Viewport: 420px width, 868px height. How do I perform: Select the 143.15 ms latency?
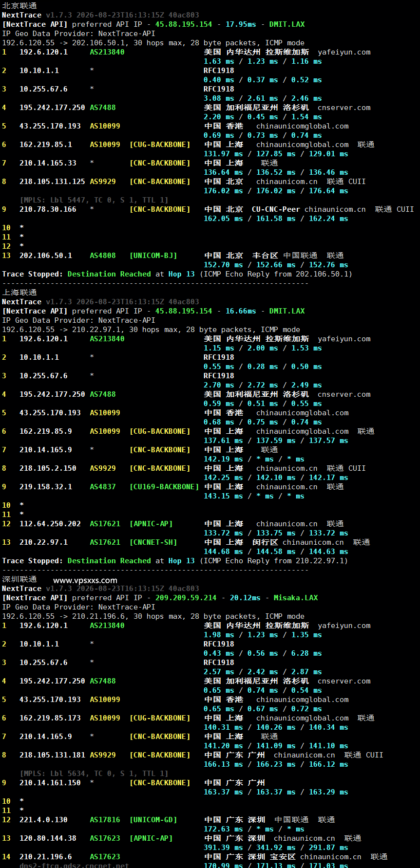tap(223, 496)
